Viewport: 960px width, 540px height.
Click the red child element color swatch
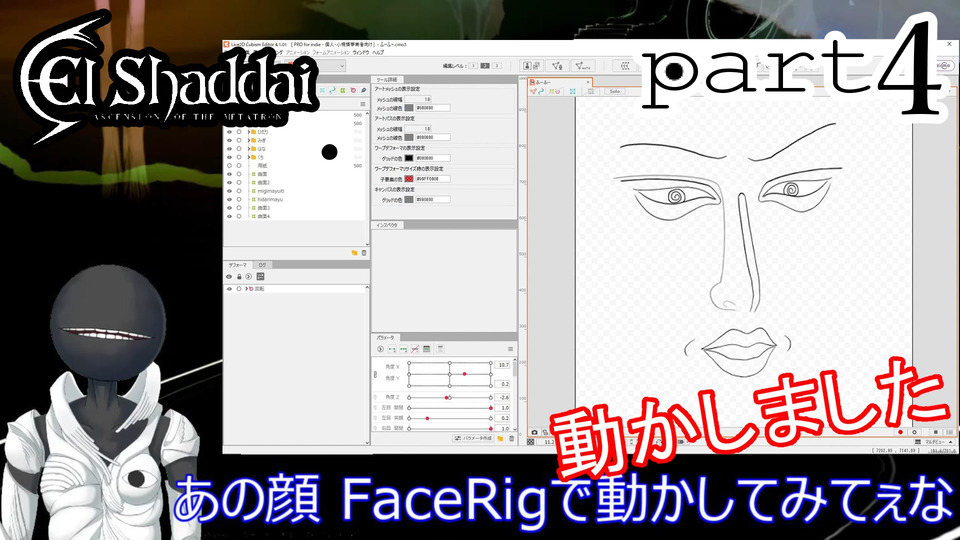click(x=408, y=179)
